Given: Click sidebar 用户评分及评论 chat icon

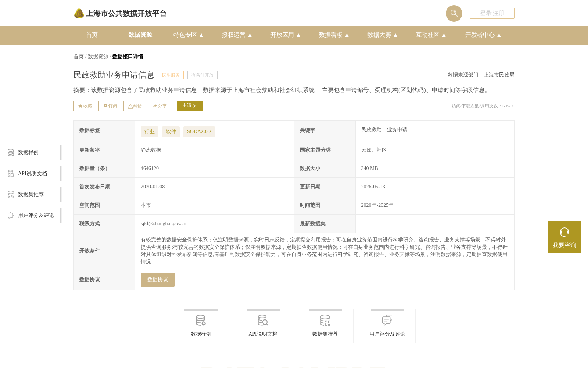Looking at the screenshot, I should (11, 215).
